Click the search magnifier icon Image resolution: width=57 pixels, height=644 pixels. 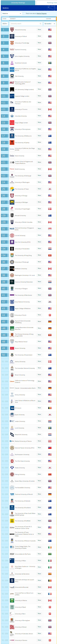pyautogui.click(x=40, y=24)
